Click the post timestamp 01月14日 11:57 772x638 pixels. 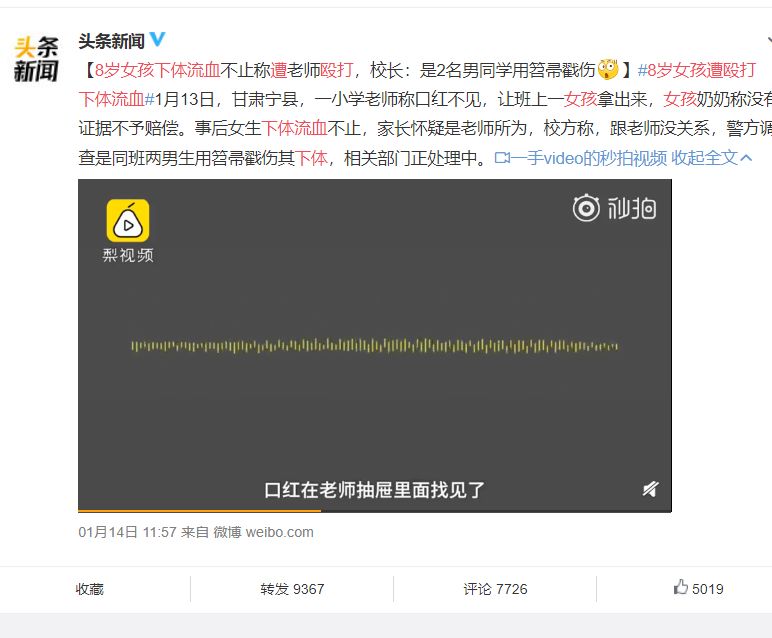[127, 532]
